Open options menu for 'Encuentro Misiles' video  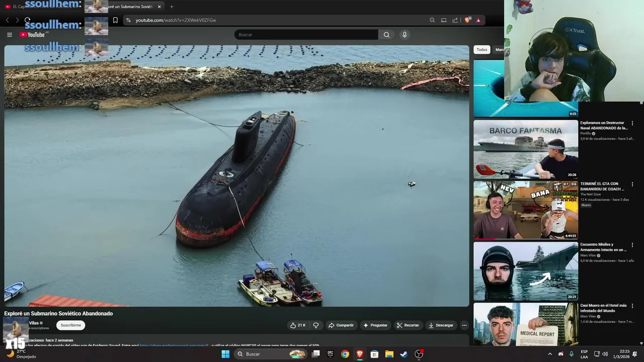[632, 245]
